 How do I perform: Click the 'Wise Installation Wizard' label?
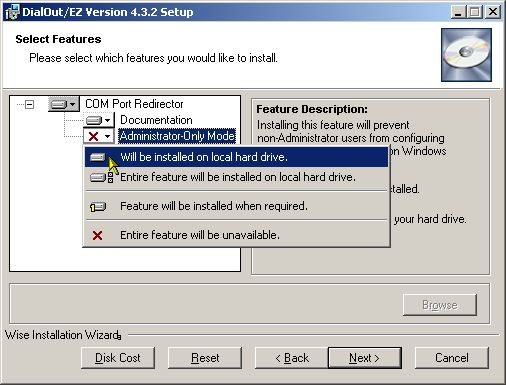[x=63, y=335]
